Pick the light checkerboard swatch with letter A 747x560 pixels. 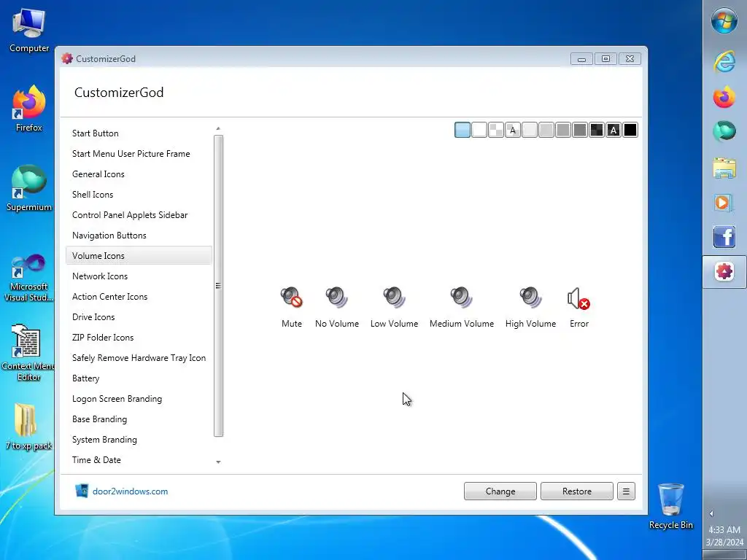513,130
